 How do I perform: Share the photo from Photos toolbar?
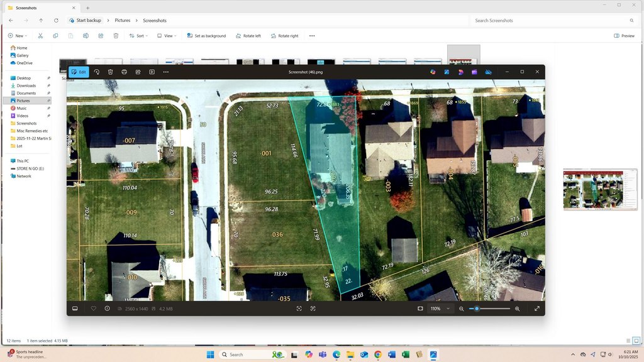(x=138, y=72)
